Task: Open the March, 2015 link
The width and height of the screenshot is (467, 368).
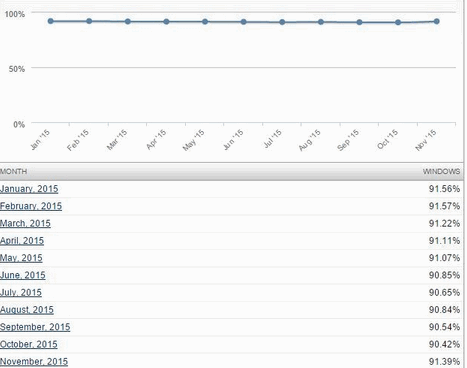Action: click(25, 223)
